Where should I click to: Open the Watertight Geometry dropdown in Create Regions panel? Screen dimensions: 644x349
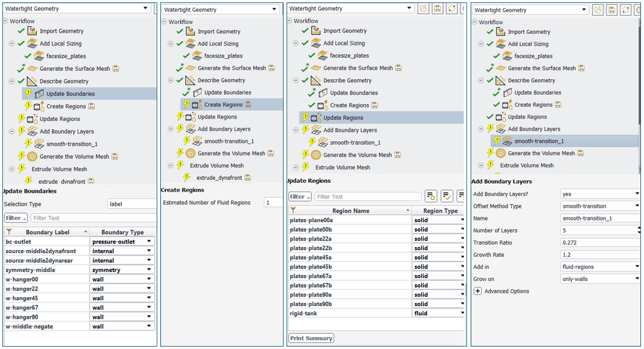pos(275,10)
